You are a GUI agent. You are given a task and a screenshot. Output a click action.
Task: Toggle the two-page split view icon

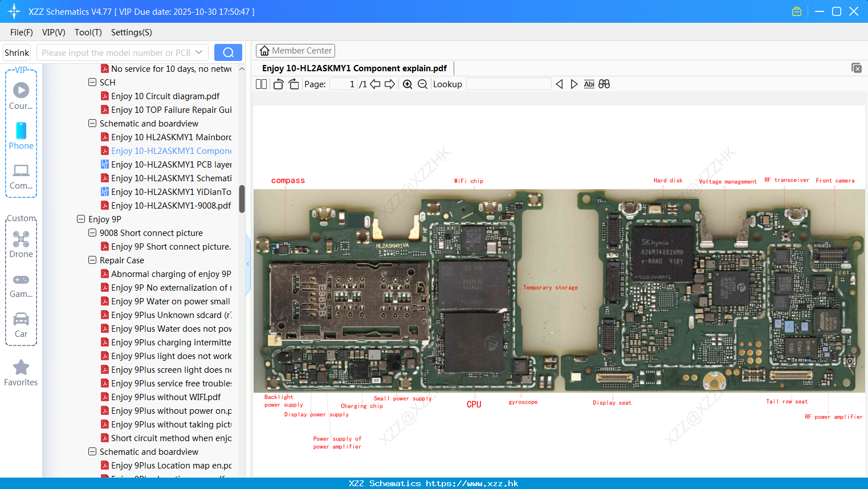(261, 84)
